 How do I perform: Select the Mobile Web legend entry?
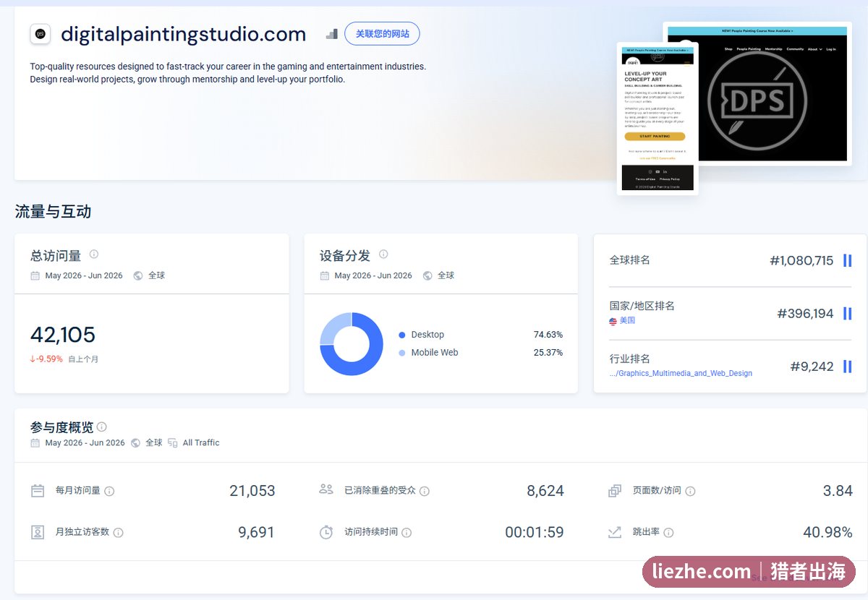(x=428, y=353)
